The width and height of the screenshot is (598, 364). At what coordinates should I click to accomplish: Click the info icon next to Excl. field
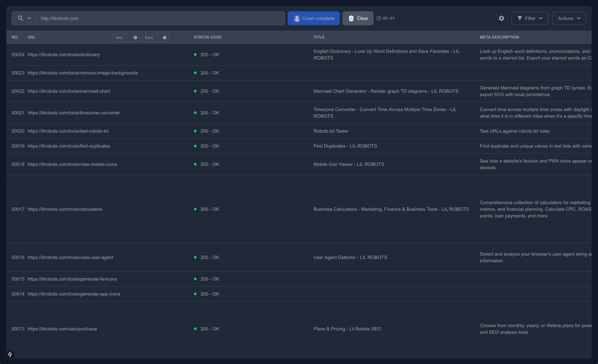[164, 38]
